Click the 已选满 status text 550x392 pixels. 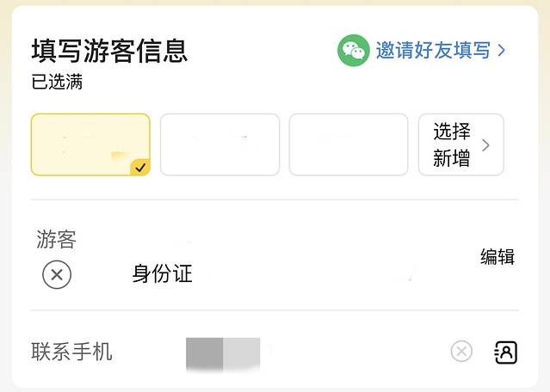tap(57, 83)
